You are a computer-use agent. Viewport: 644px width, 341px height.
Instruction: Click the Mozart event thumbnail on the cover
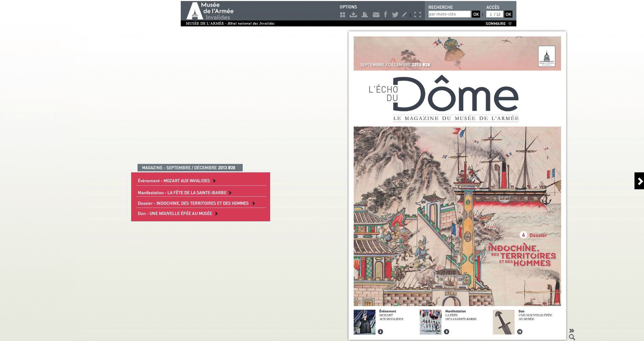(364, 322)
